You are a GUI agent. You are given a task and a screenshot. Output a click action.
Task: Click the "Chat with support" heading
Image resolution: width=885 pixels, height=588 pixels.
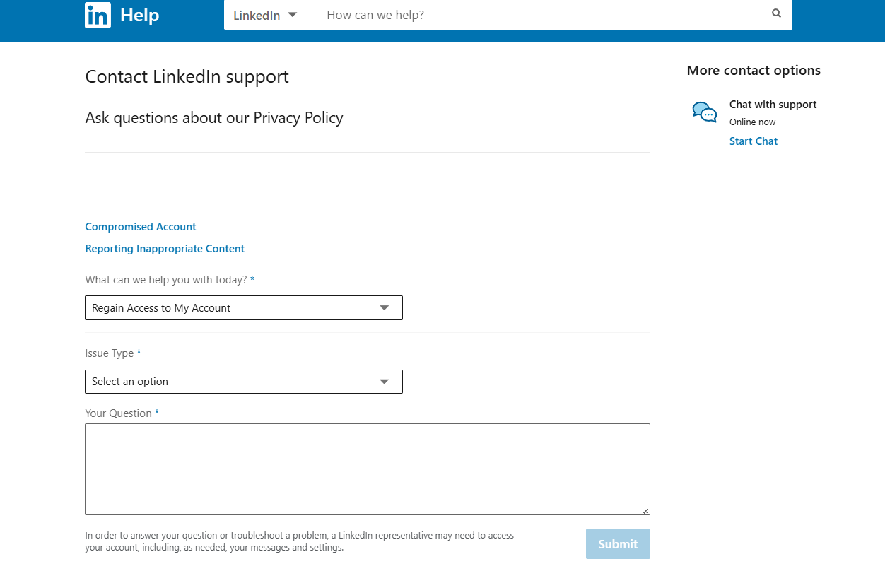(x=773, y=105)
